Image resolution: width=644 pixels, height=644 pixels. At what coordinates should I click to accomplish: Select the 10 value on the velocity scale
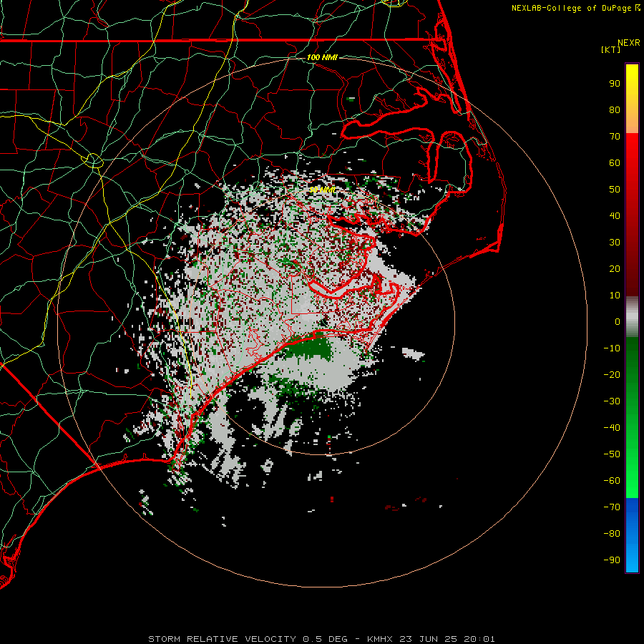(x=615, y=296)
